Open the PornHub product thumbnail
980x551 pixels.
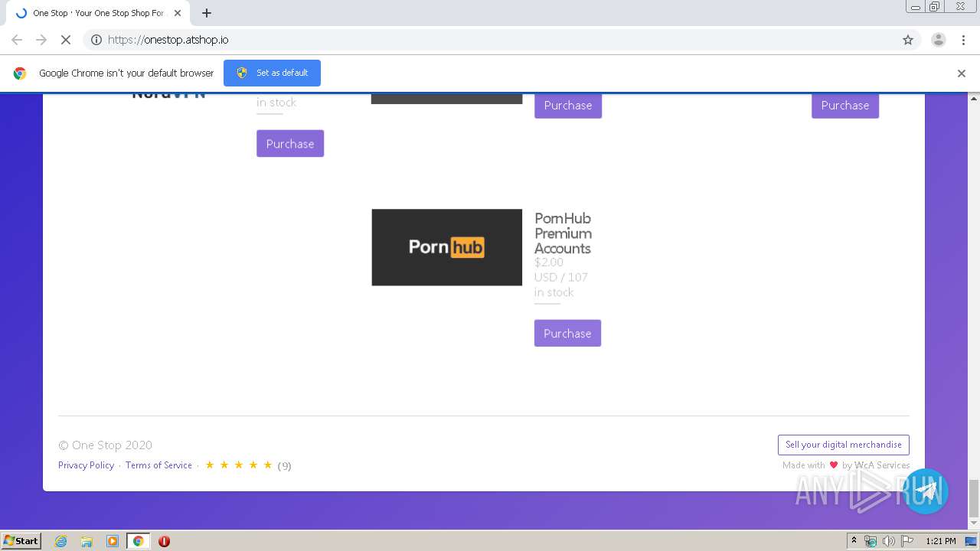tap(447, 247)
